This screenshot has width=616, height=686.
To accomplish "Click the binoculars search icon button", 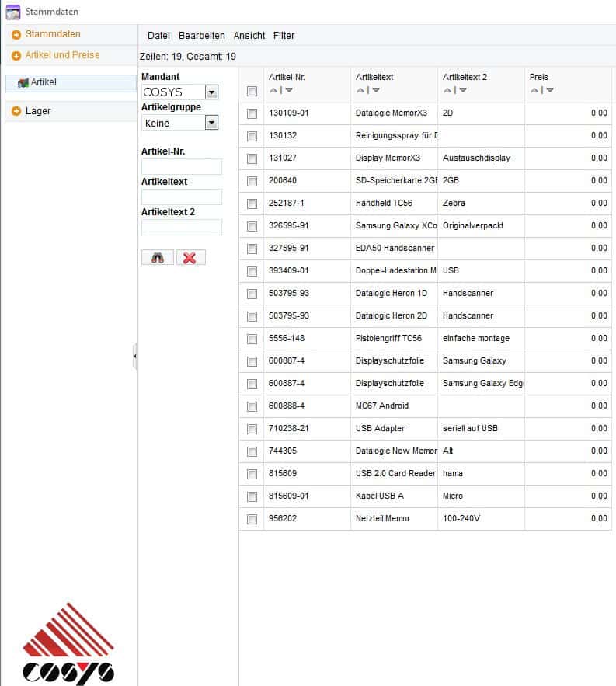I will pyautogui.click(x=158, y=257).
